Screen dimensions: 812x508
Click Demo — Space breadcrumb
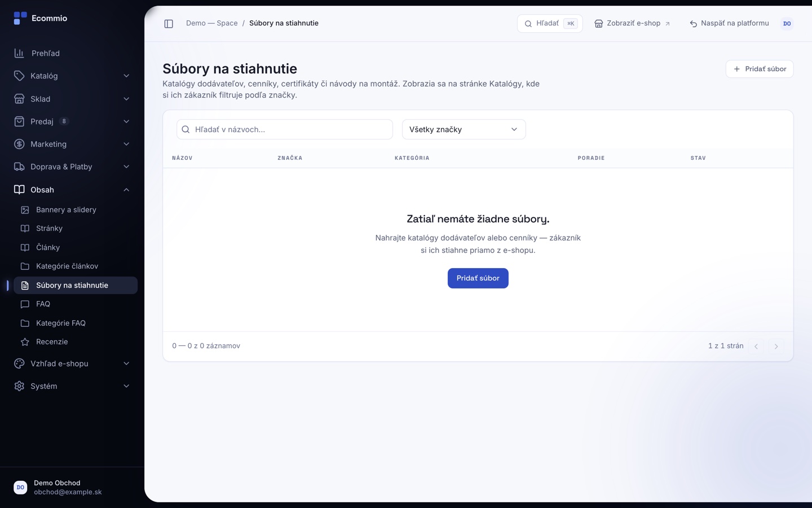point(212,23)
